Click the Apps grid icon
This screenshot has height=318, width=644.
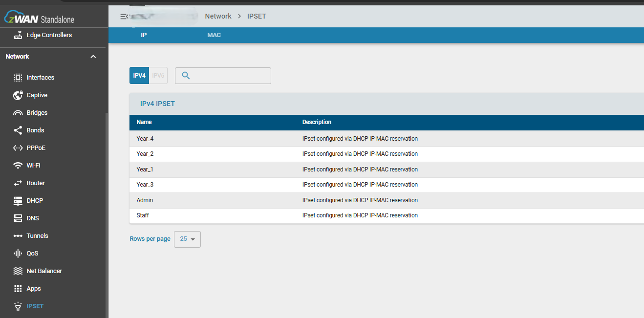coord(18,289)
